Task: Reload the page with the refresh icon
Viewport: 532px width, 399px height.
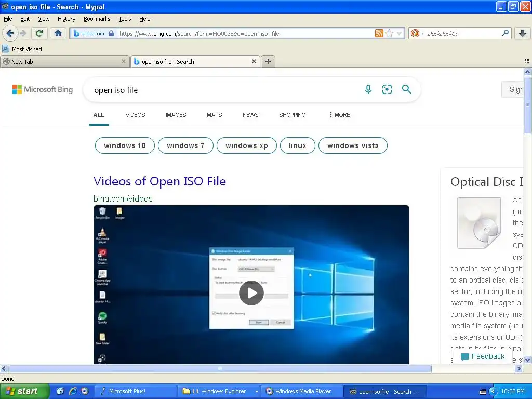Action: pos(39,33)
